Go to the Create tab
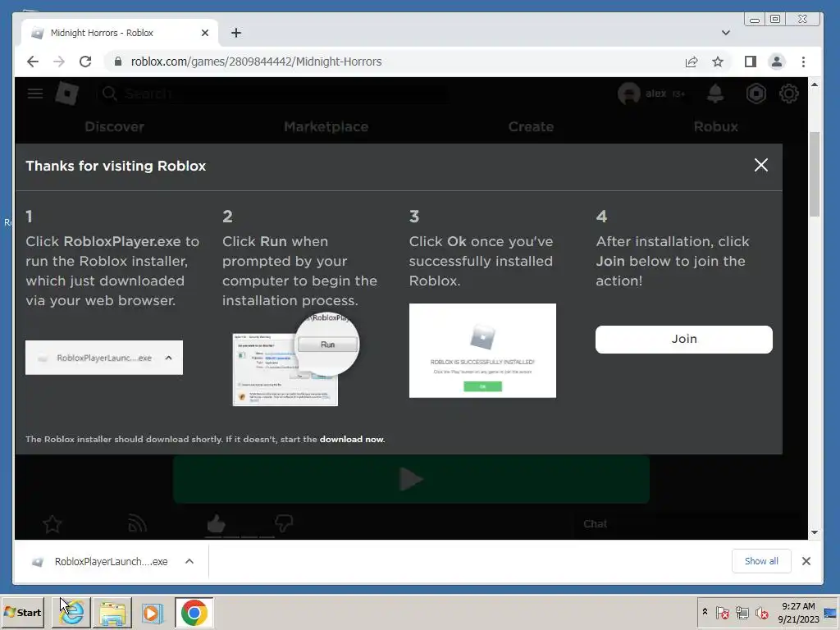This screenshot has height=630, width=840. (531, 127)
